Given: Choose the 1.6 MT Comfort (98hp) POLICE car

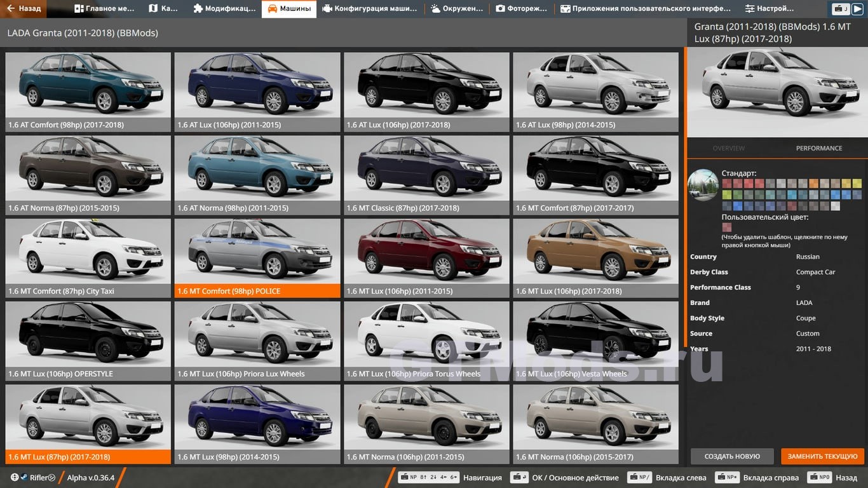Looking at the screenshot, I should click(x=257, y=259).
